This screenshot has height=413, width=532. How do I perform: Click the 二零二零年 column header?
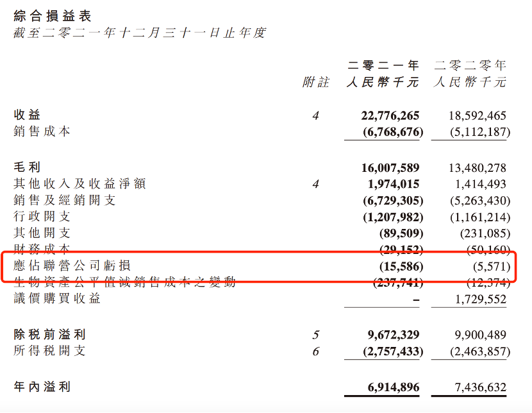coord(470,65)
